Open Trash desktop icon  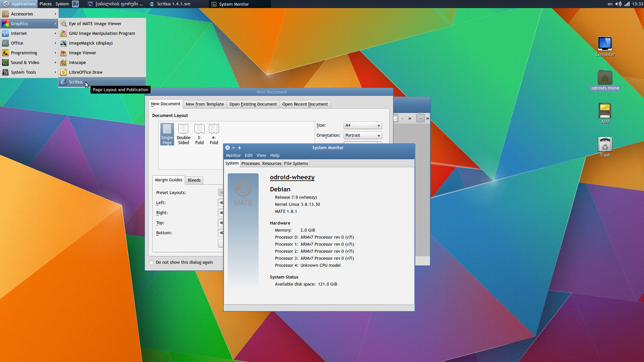pyautogui.click(x=605, y=145)
